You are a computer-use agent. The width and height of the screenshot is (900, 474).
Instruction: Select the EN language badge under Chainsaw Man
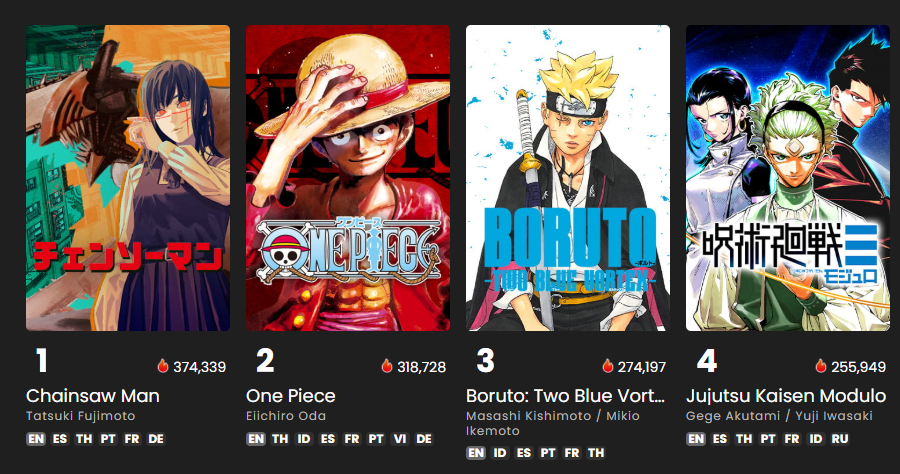tap(36, 439)
